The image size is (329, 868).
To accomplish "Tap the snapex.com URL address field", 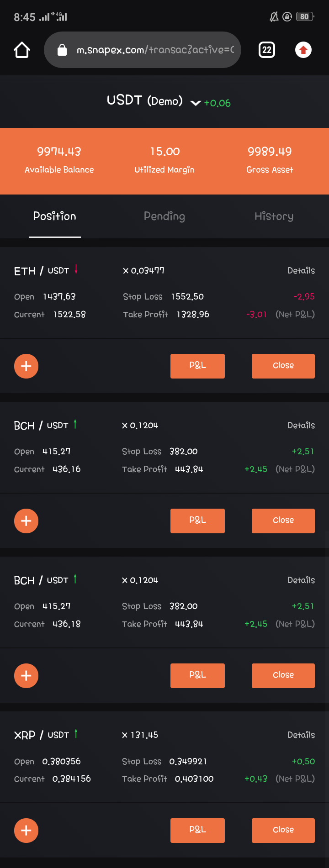I will tap(143, 50).
